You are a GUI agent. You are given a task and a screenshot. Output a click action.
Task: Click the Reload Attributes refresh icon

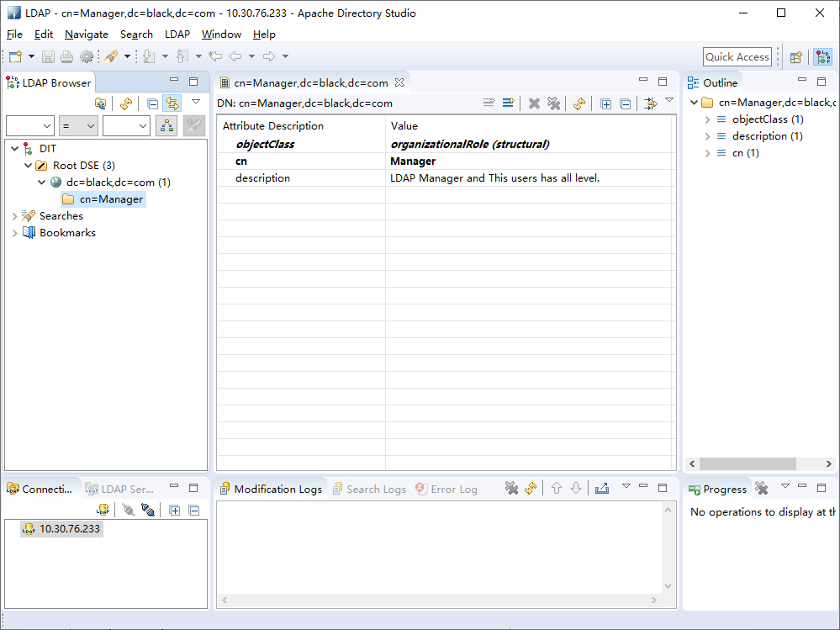[579, 103]
